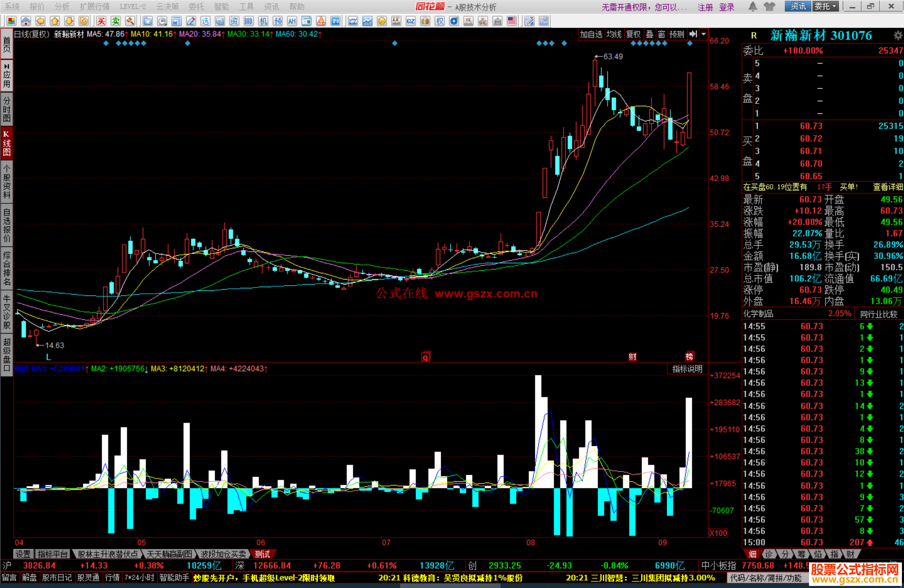Screen dimensions: 904x588
Task: Toggle the 均线 moving average display
Action: (x=614, y=34)
